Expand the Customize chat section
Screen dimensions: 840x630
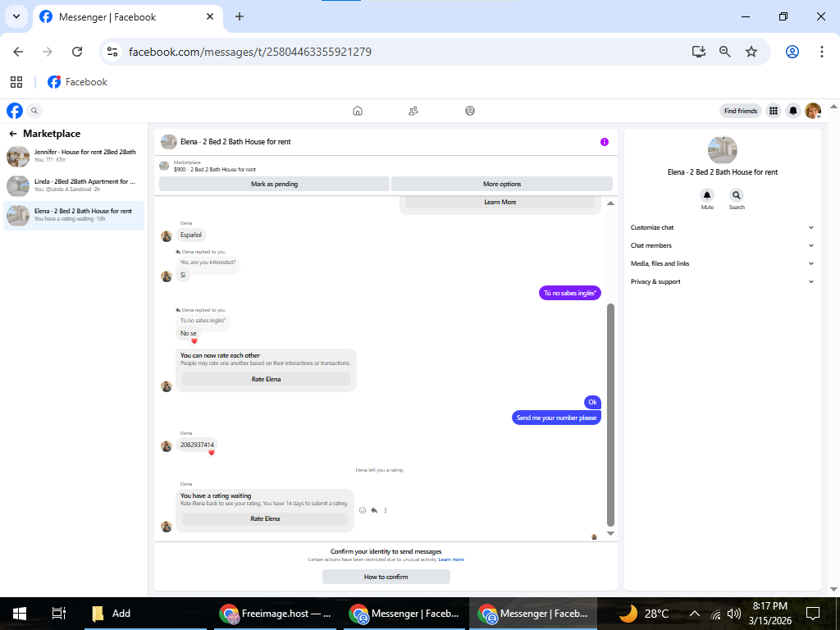[722, 228]
